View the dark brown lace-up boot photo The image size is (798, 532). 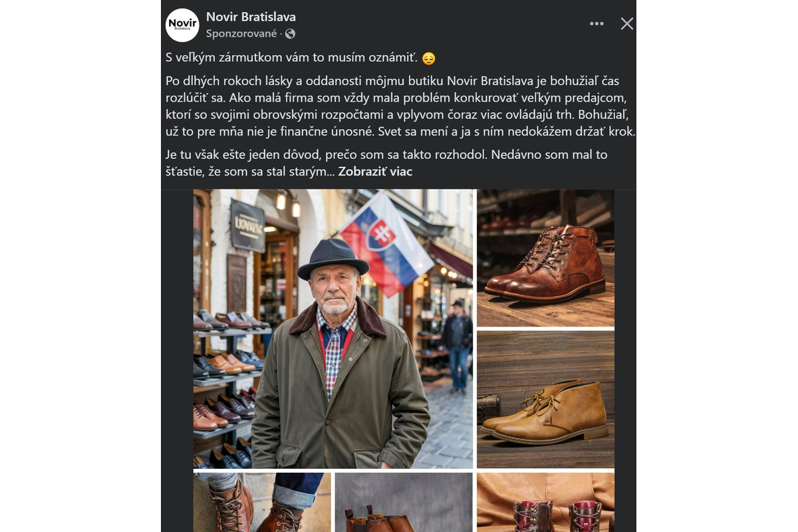click(x=545, y=258)
